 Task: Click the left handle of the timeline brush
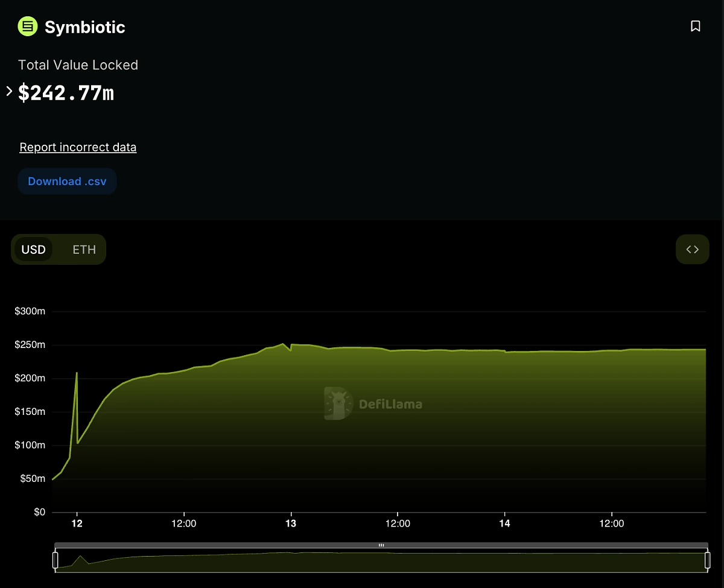click(x=56, y=561)
